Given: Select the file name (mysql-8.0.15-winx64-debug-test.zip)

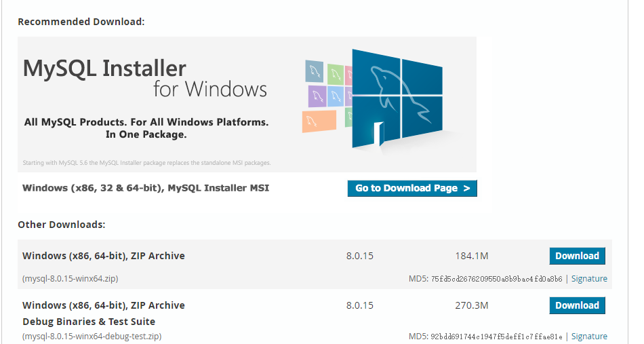Looking at the screenshot, I should coord(92,336).
